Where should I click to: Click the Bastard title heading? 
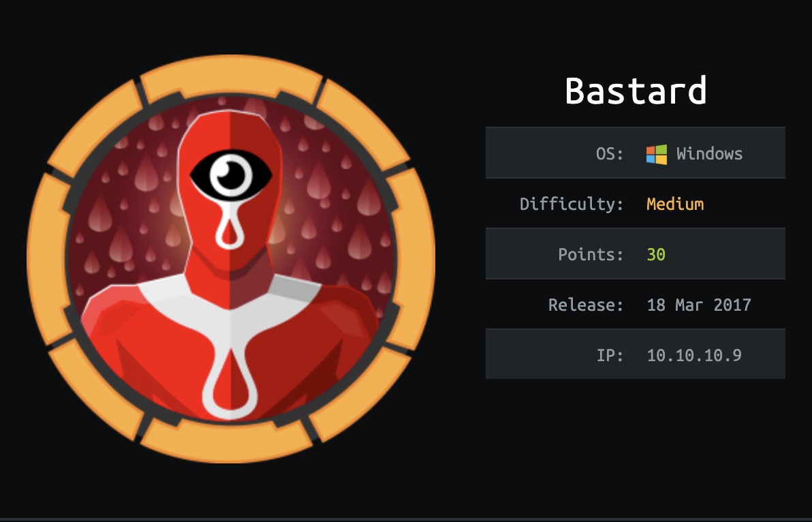coord(636,91)
